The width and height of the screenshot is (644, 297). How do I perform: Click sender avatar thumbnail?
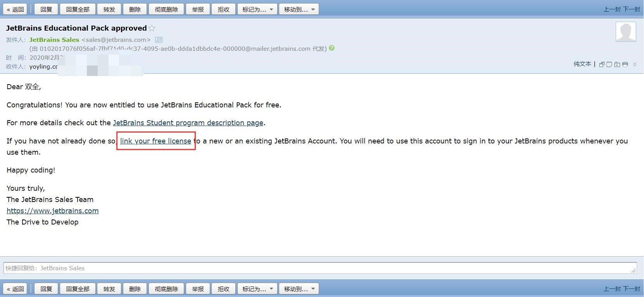[626, 32]
